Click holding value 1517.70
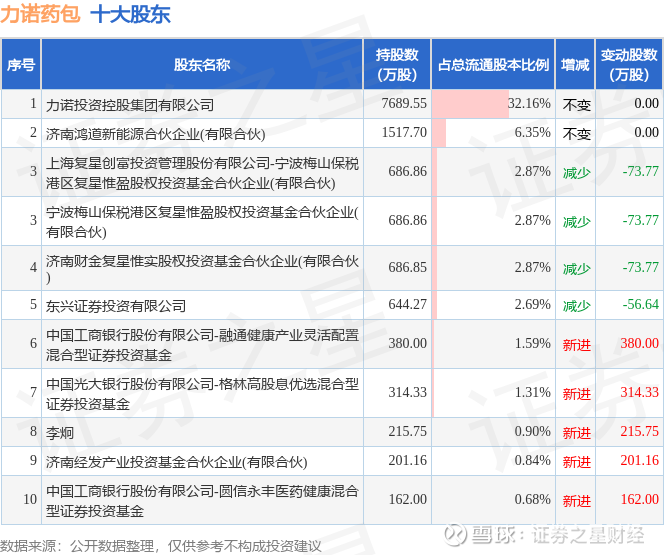This screenshot has height=555, width=664. (404, 132)
